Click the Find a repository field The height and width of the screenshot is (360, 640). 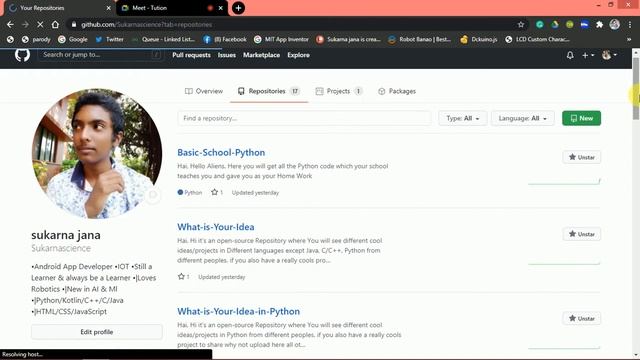(x=304, y=118)
